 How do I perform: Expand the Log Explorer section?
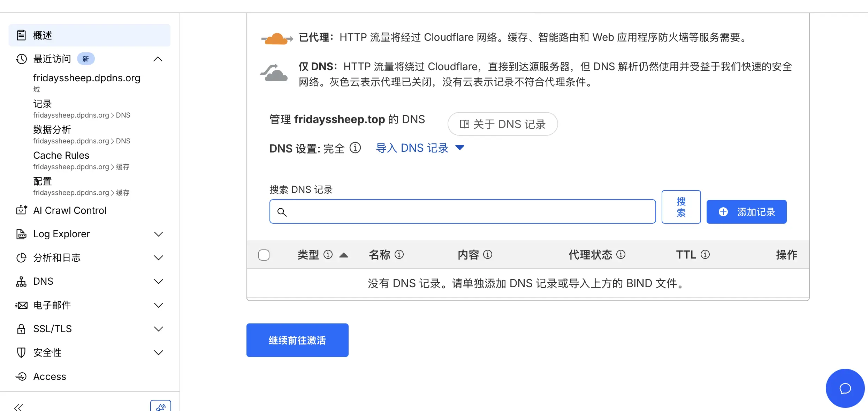pyautogui.click(x=62, y=234)
